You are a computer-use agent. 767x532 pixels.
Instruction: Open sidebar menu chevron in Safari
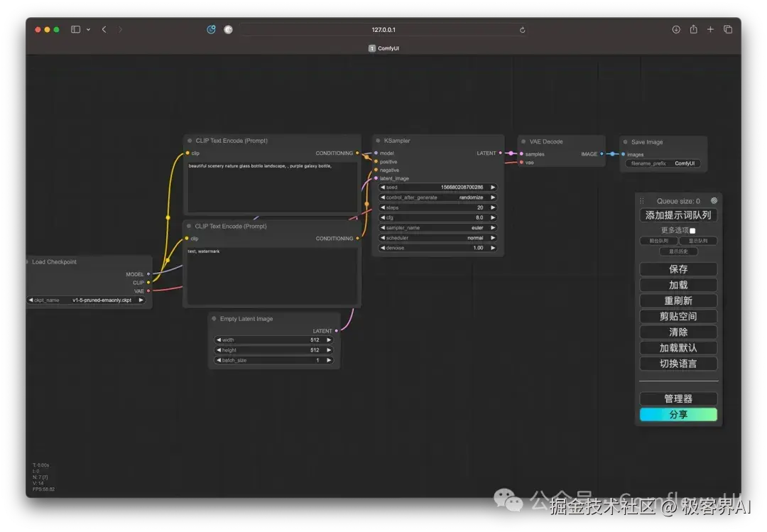[x=88, y=29]
